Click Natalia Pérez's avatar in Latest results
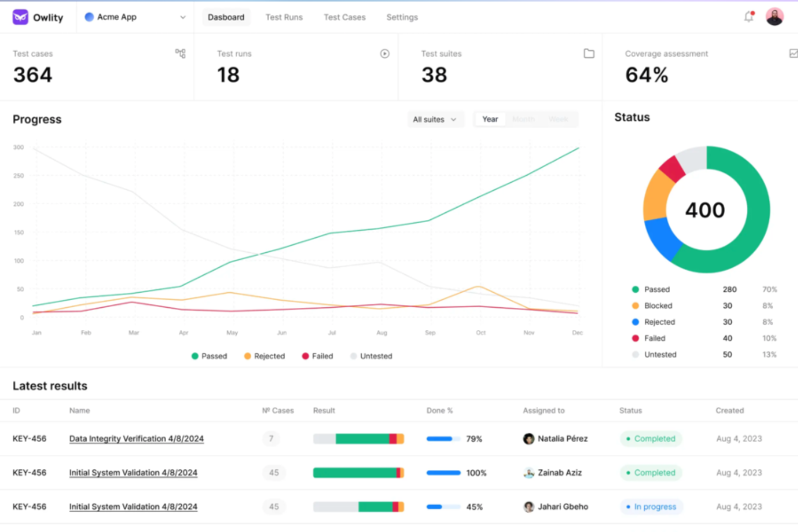The image size is (798, 532). coord(529,439)
